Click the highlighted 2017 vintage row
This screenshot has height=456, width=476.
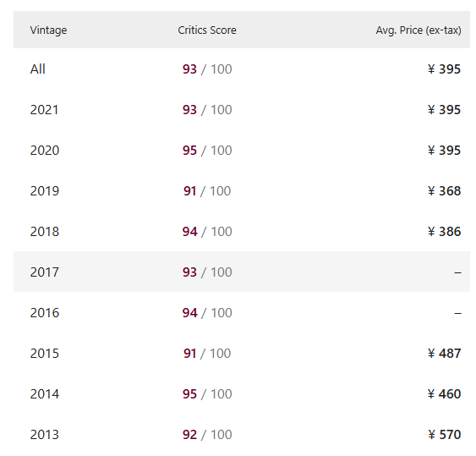pos(242,272)
